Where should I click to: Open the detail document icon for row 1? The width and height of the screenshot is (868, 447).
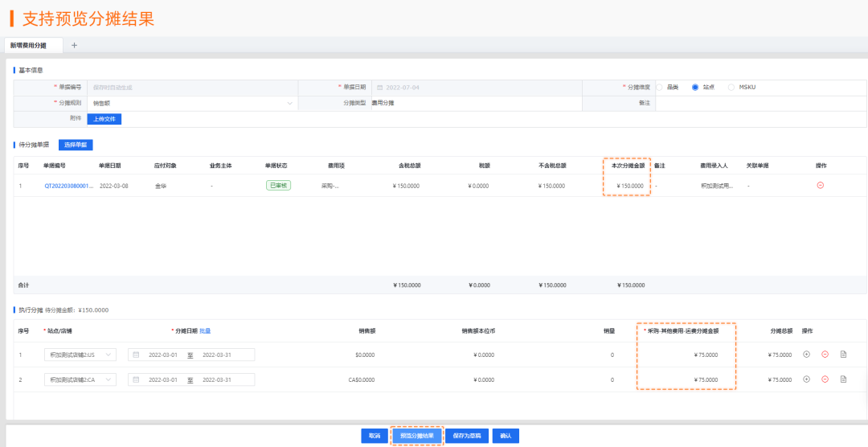(843, 355)
